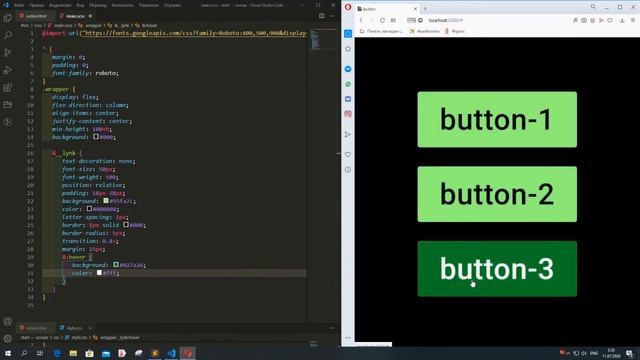Click the #95fa7c background color swatch on line 22

pos(106,201)
